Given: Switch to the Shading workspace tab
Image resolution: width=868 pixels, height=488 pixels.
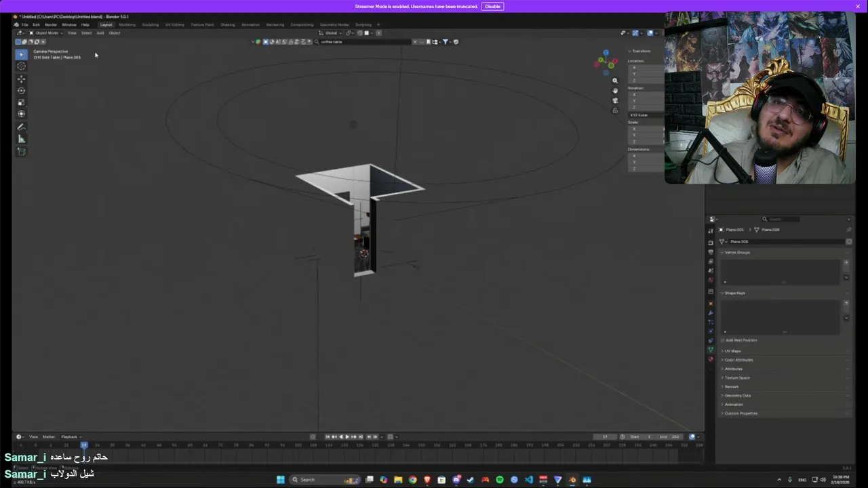Looking at the screenshot, I should pos(227,24).
